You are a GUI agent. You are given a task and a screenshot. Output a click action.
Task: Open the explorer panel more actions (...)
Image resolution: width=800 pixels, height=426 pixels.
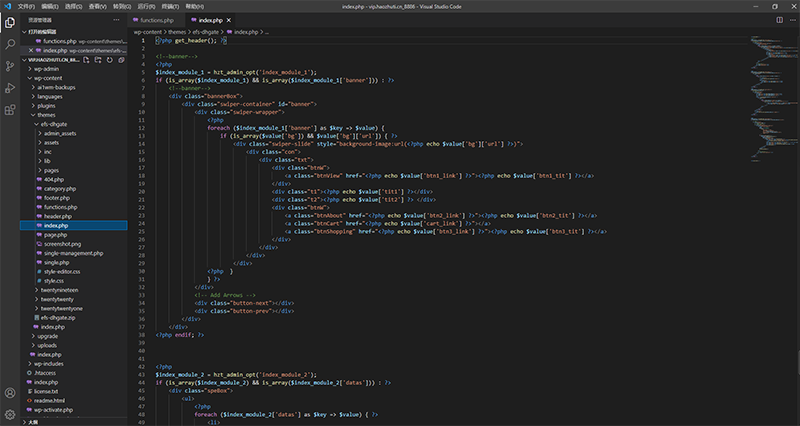(116, 20)
